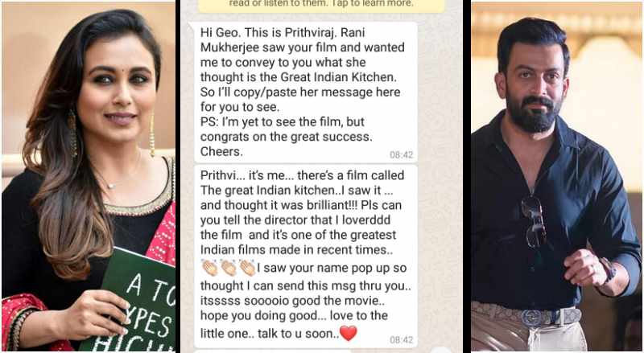Image resolution: width=644 pixels, height=353 pixels.
Task: Click the misspelled word 'loverddd'
Action: pos(366,220)
